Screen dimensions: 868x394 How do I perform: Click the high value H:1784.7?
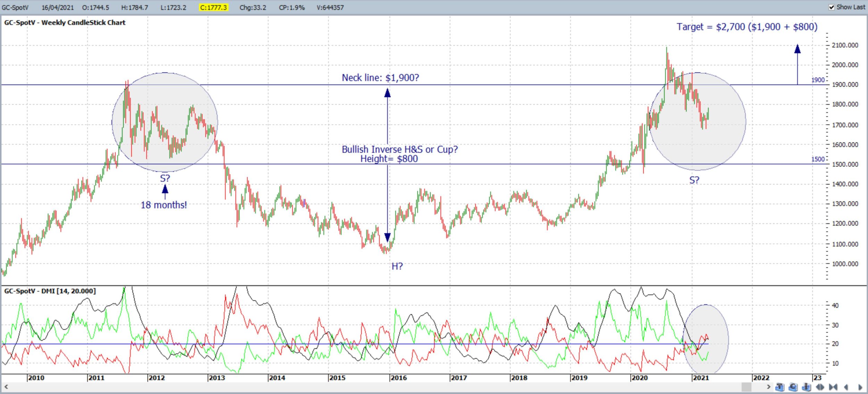tap(134, 7)
